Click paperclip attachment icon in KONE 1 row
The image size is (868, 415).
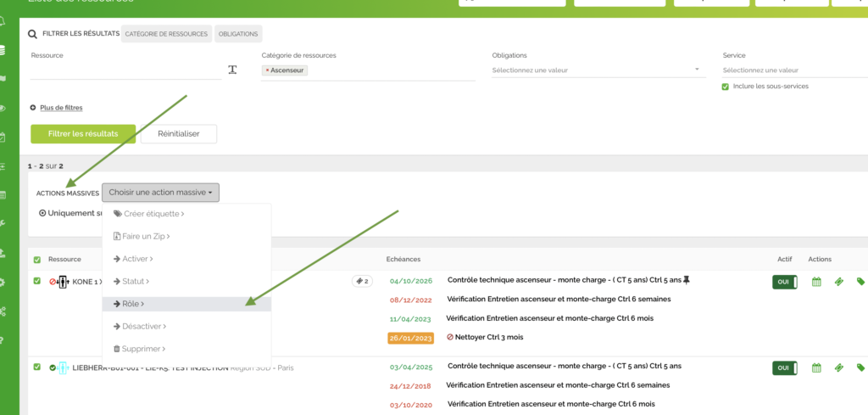pyautogui.click(x=838, y=282)
